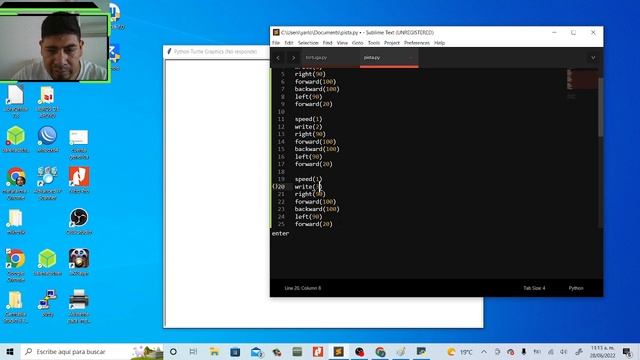Open the Windows Start menu
Image resolution: width=640 pixels, height=360 pixels.
pyautogui.click(x=10, y=352)
